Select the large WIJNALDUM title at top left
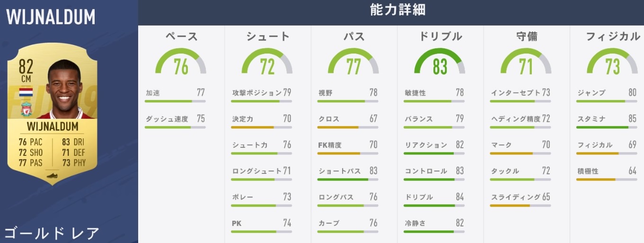This screenshot has height=243, width=644. 51,17
